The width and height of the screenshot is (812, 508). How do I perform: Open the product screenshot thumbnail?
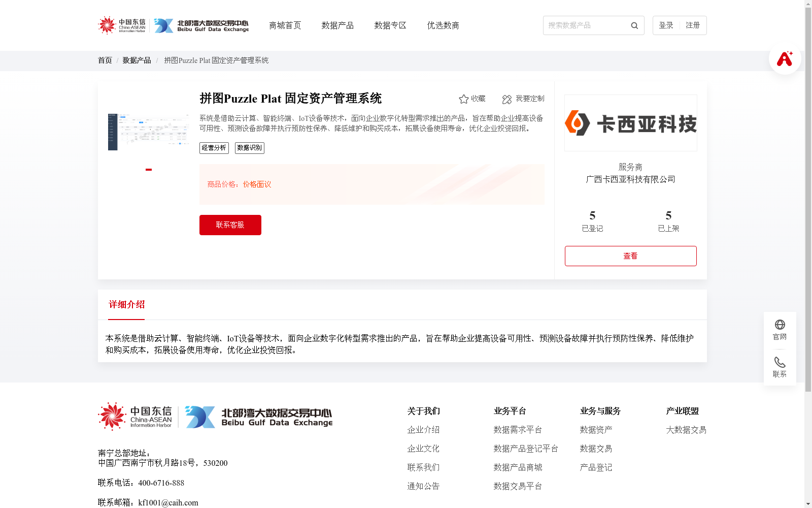point(148,132)
